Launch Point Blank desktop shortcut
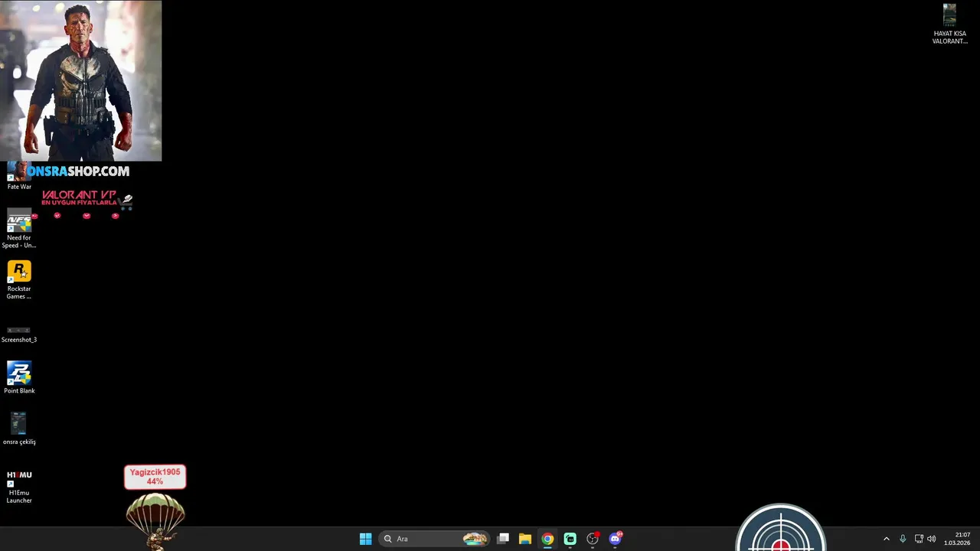The height and width of the screenshot is (551, 980). (19, 377)
